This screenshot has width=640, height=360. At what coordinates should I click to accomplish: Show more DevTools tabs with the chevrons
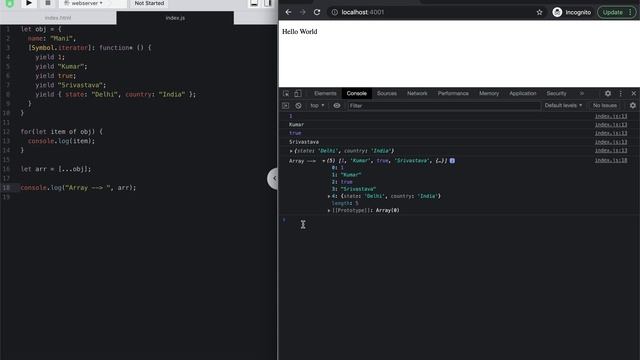[582, 93]
